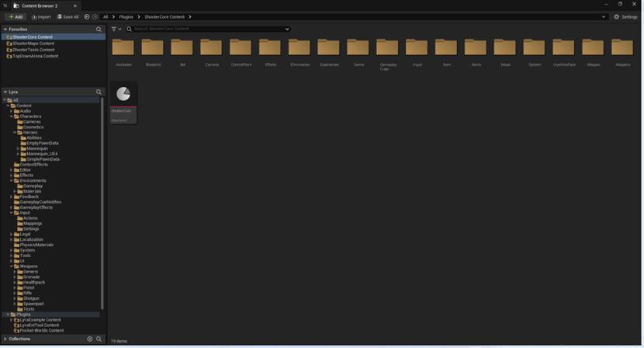Click the Favorites search magnifier icon

[x=99, y=30]
